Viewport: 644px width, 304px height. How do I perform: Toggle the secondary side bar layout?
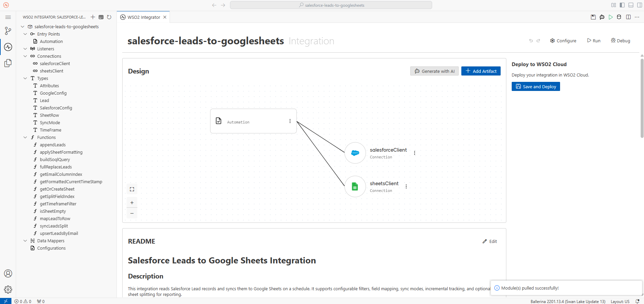640,5
